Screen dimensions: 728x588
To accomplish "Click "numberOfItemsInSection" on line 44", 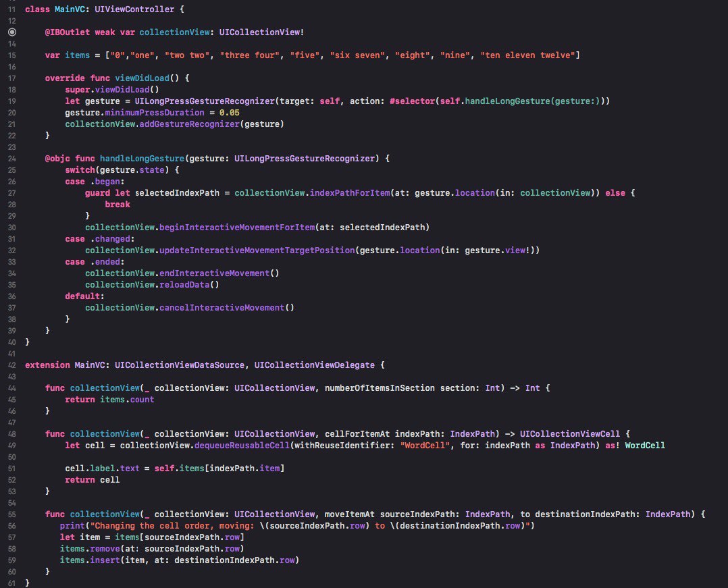I will (380, 388).
